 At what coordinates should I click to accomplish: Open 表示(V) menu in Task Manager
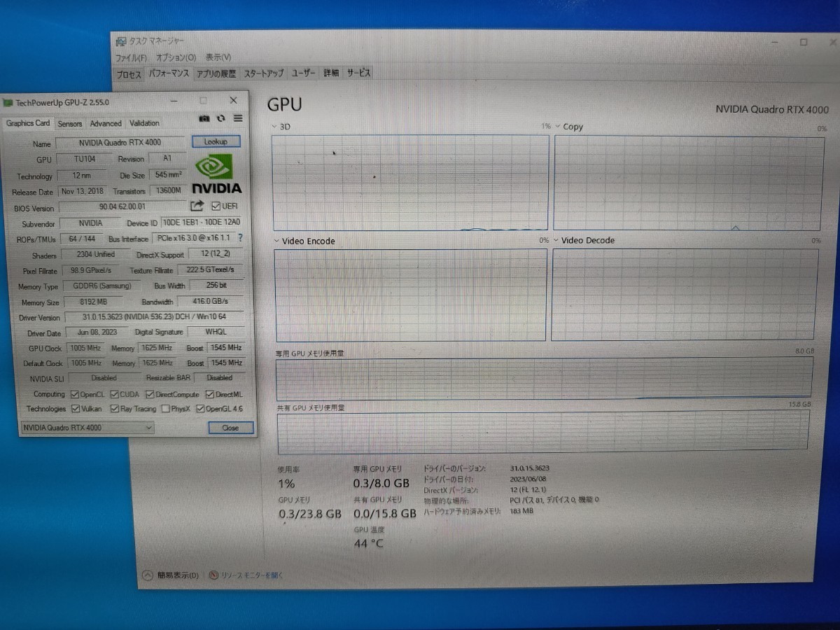[x=218, y=57]
